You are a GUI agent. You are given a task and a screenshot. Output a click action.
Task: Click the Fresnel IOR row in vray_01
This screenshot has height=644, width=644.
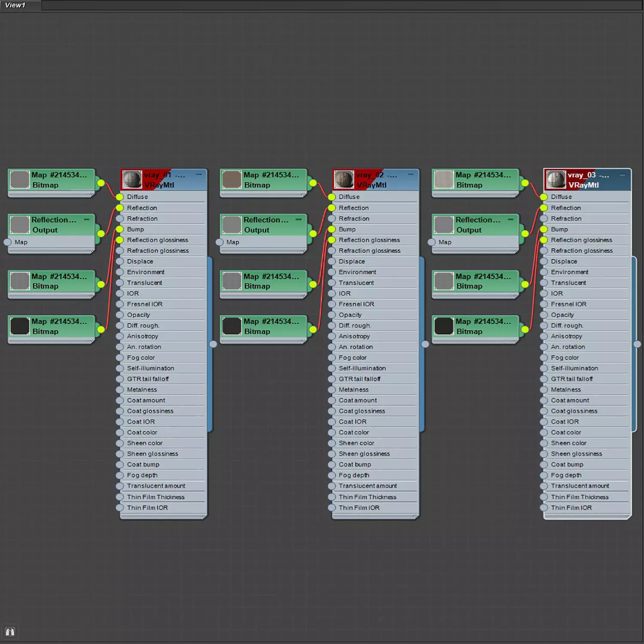(163, 304)
